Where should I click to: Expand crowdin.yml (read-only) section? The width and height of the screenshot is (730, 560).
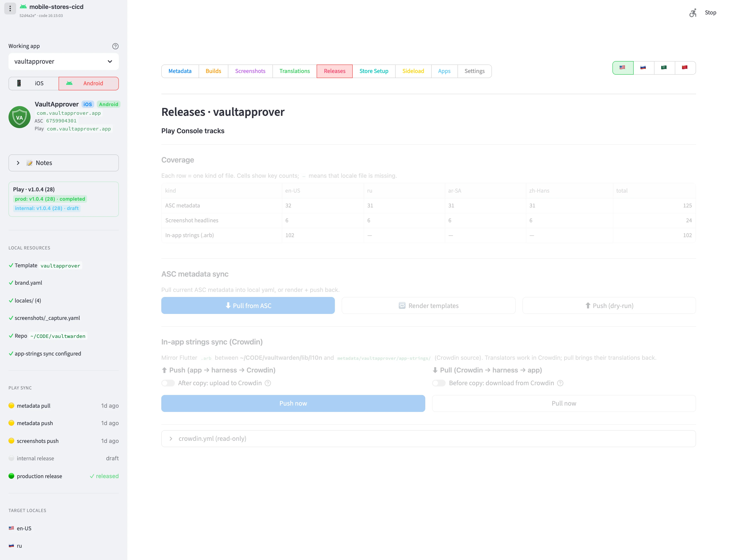(428, 439)
